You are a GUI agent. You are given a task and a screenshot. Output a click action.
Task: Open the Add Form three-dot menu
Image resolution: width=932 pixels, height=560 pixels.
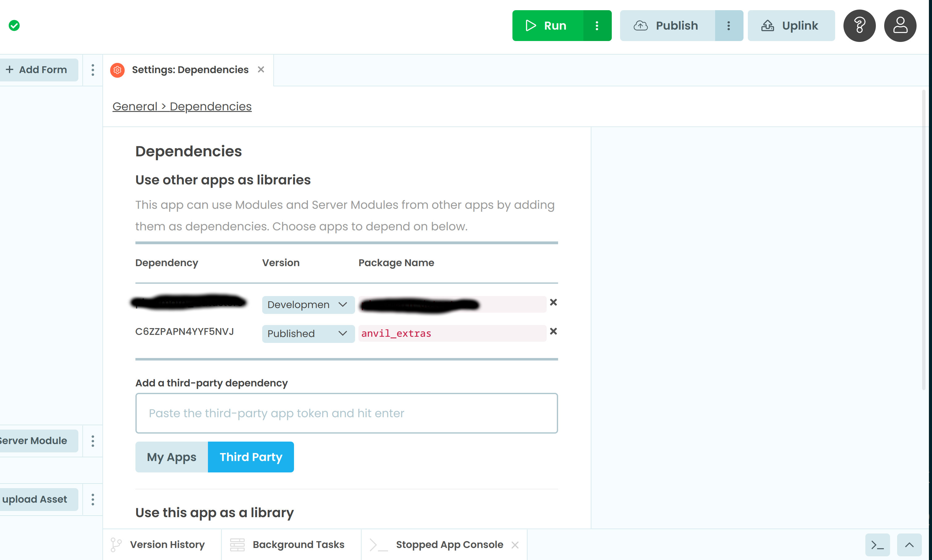tap(93, 70)
